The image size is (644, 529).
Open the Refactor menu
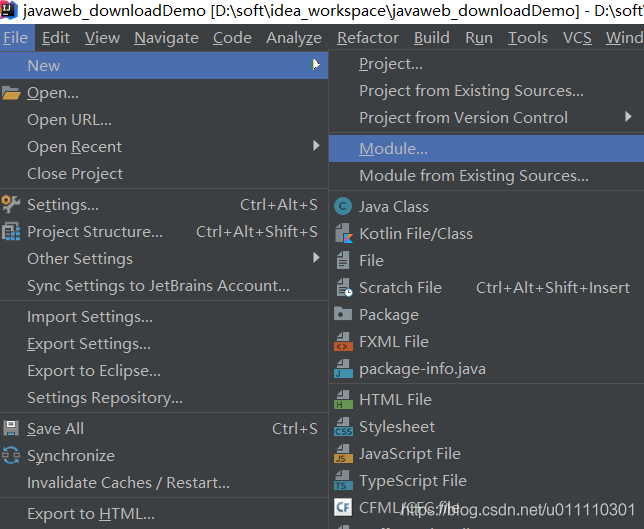tap(368, 38)
